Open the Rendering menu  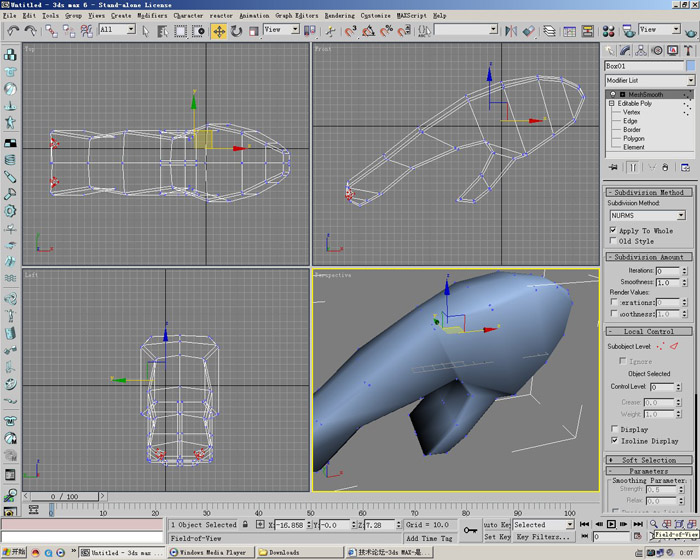point(339,16)
